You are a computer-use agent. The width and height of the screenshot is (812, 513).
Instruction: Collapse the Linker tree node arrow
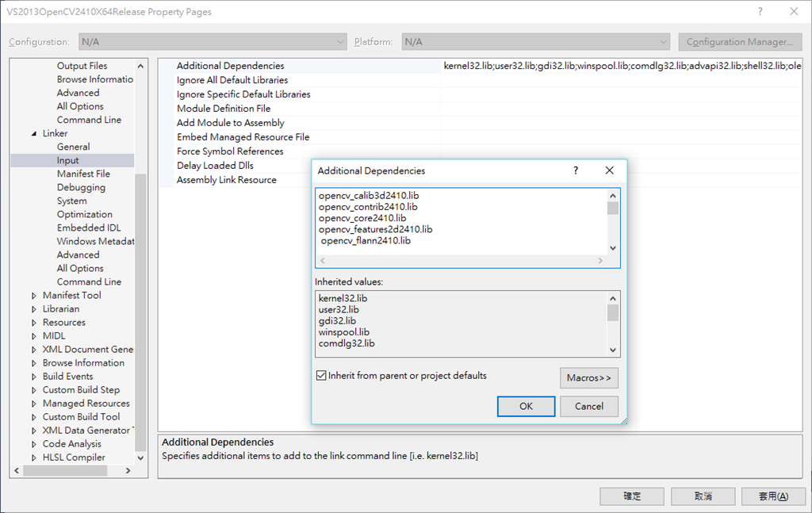pos(34,133)
